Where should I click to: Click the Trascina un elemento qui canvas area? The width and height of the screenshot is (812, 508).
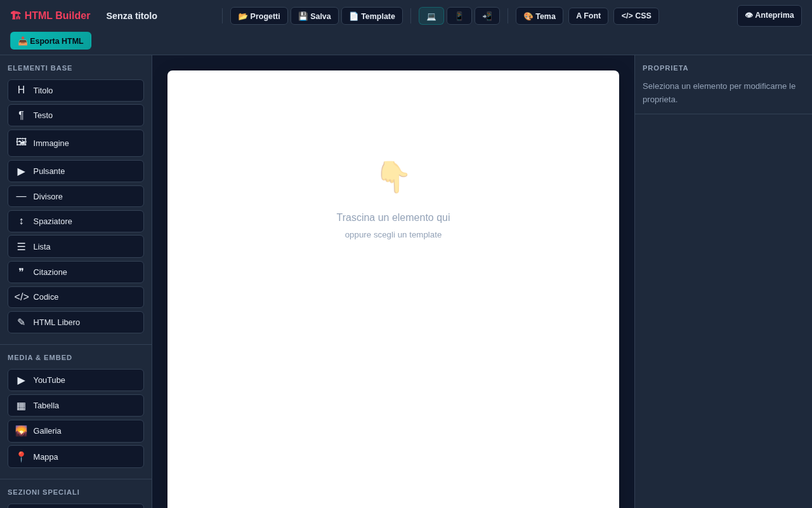click(x=393, y=217)
